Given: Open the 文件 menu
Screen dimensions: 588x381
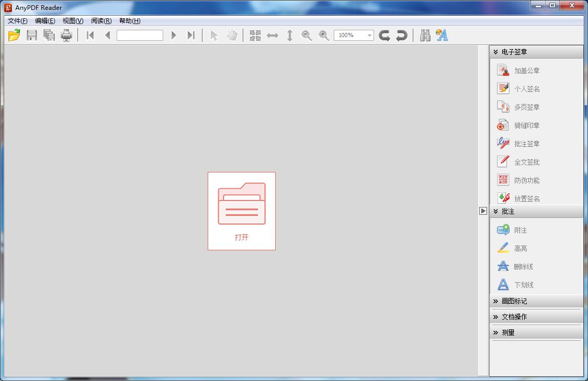Looking at the screenshot, I should [x=17, y=21].
